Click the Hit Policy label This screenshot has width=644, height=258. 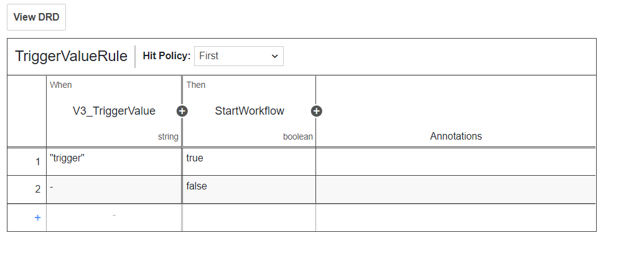coord(166,56)
